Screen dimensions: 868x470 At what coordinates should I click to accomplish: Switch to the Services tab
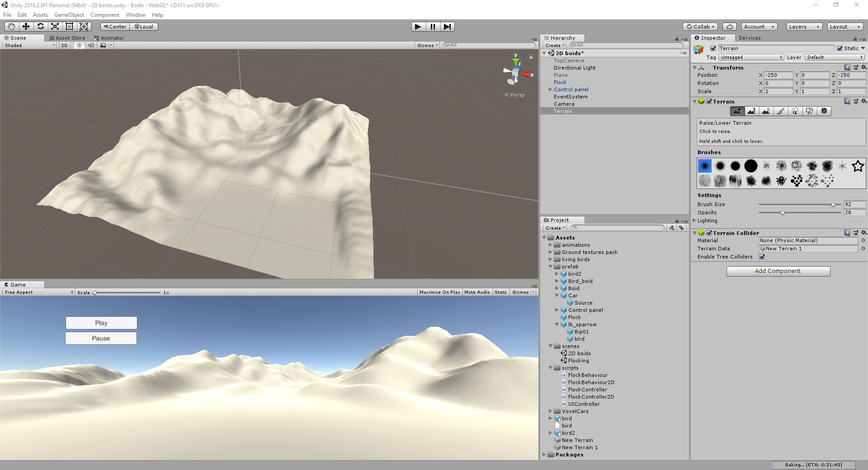click(750, 38)
